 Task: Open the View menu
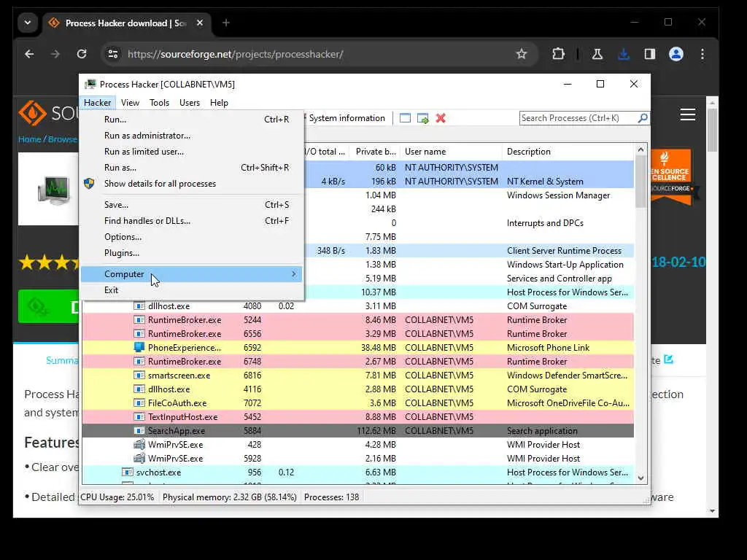130,102
